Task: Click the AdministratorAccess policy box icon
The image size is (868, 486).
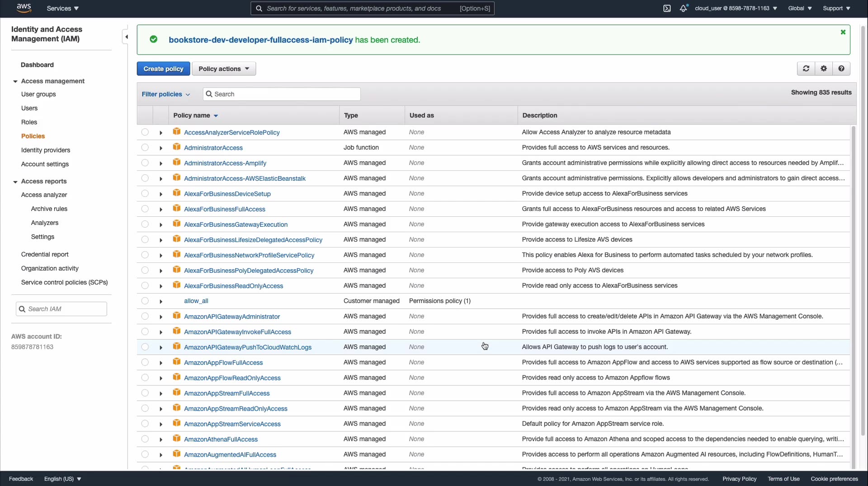Action: coord(177,147)
